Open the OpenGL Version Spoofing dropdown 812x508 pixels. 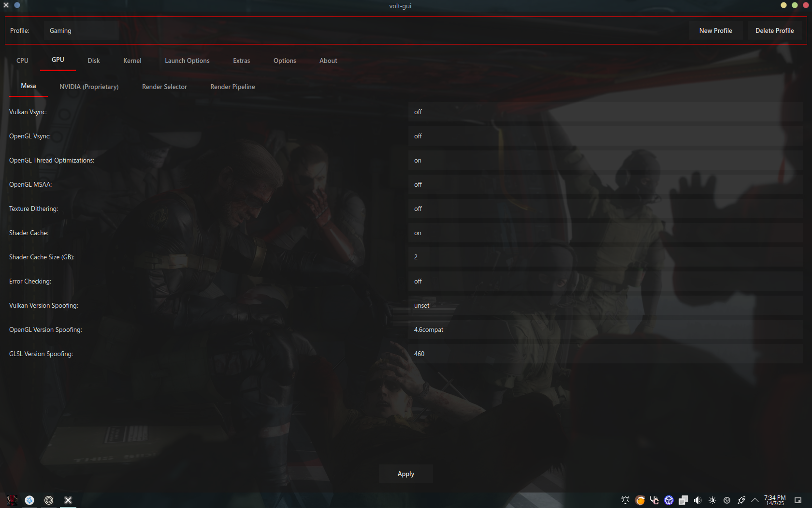[606, 329]
